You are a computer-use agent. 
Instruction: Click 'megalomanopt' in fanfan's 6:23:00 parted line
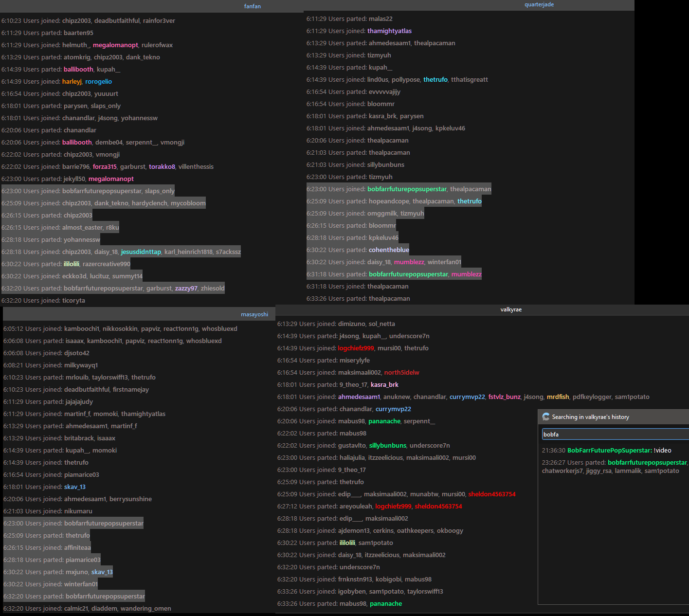(111, 179)
